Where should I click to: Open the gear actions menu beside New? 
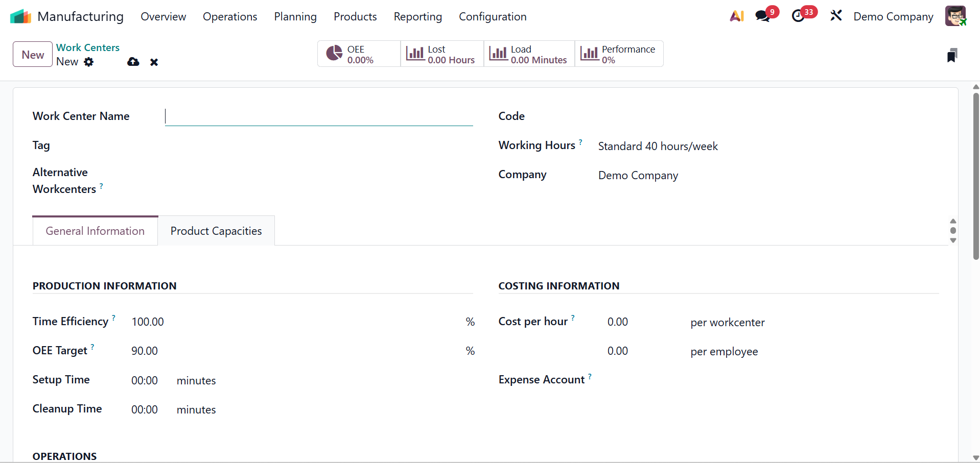coord(89,62)
